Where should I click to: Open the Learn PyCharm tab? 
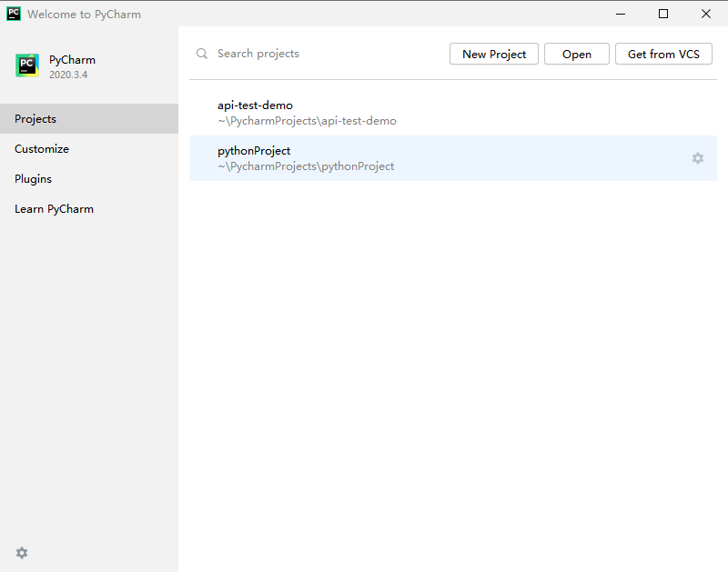tap(89, 209)
